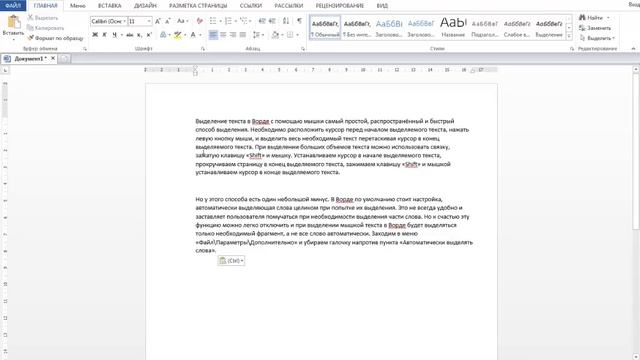Center-align the paragraph text

pos(223,35)
